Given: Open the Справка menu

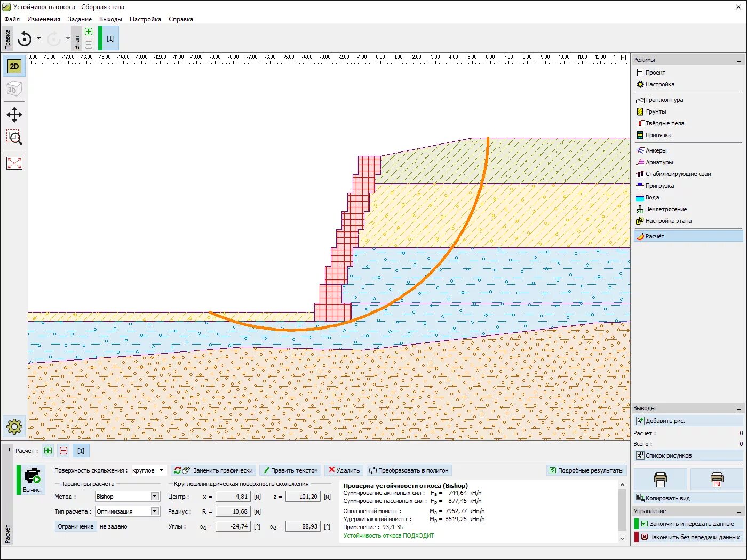Looking at the screenshot, I should point(181,19).
